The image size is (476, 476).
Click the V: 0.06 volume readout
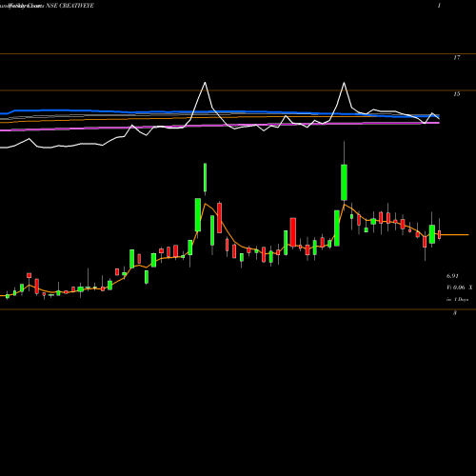(x=456, y=288)
